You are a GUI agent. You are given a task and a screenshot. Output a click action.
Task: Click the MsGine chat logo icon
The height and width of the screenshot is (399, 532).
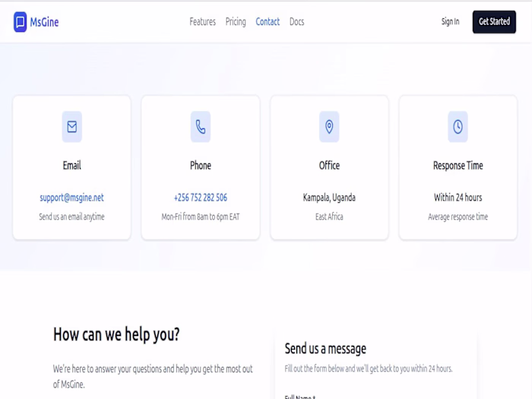point(20,22)
